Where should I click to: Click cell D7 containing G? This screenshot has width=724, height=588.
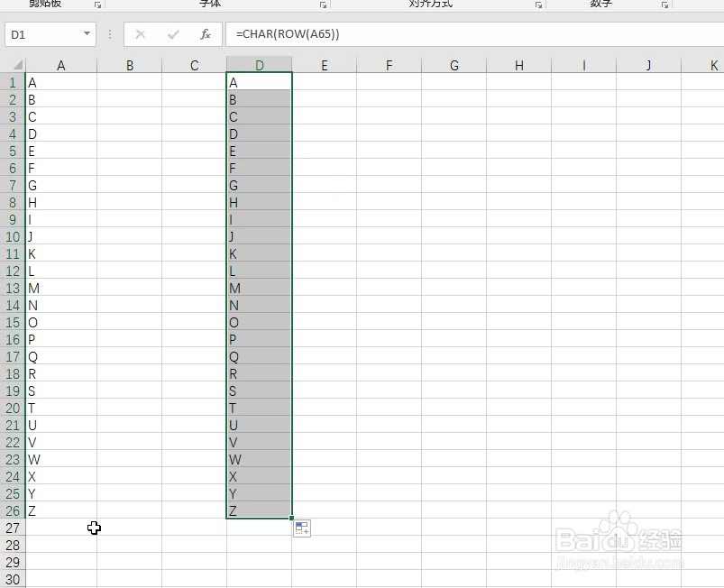tap(259, 185)
